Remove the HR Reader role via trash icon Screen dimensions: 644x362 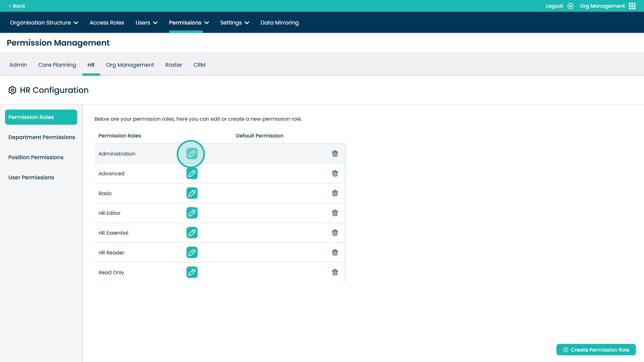[334, 253]
